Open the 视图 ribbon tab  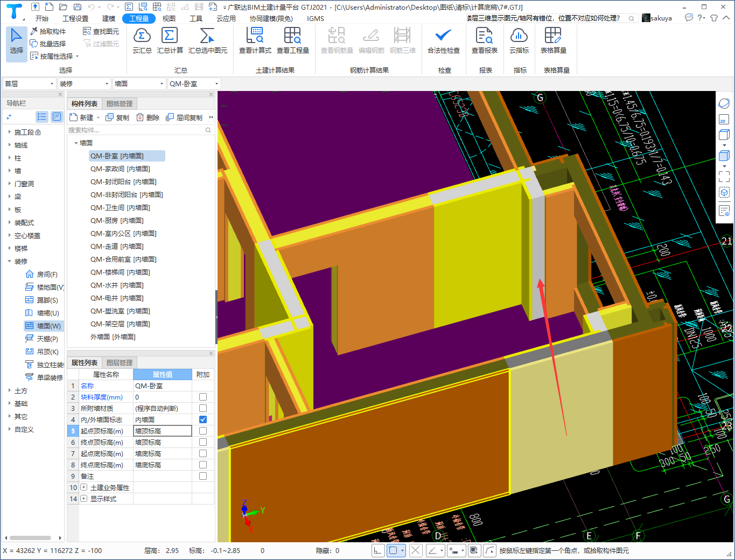(x=169, y=18)
